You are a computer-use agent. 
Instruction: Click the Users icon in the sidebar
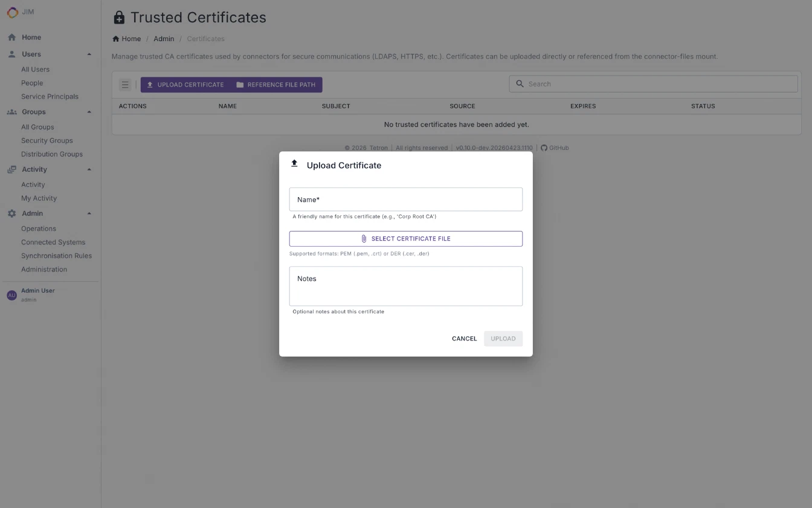pos(11,54)
